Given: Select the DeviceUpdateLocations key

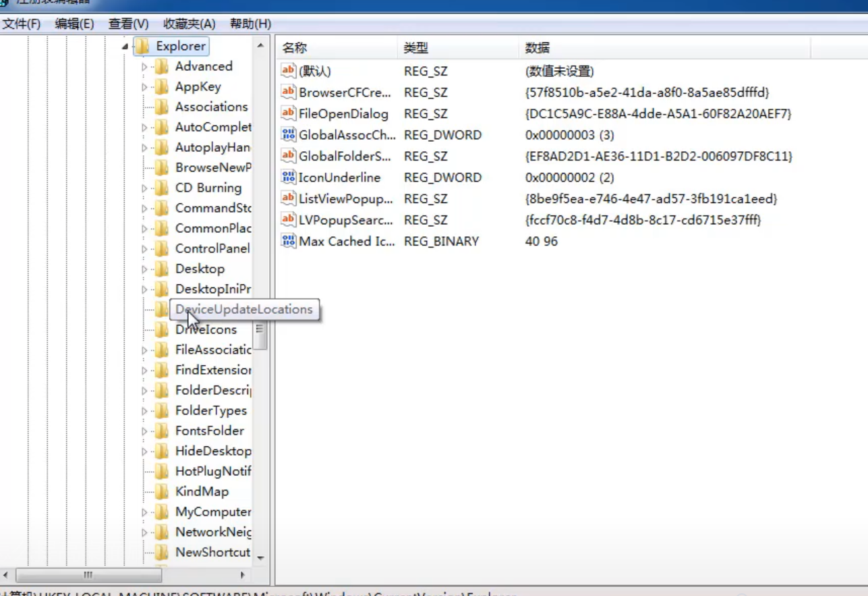Looking at the screenshot, I should point(244,309).
